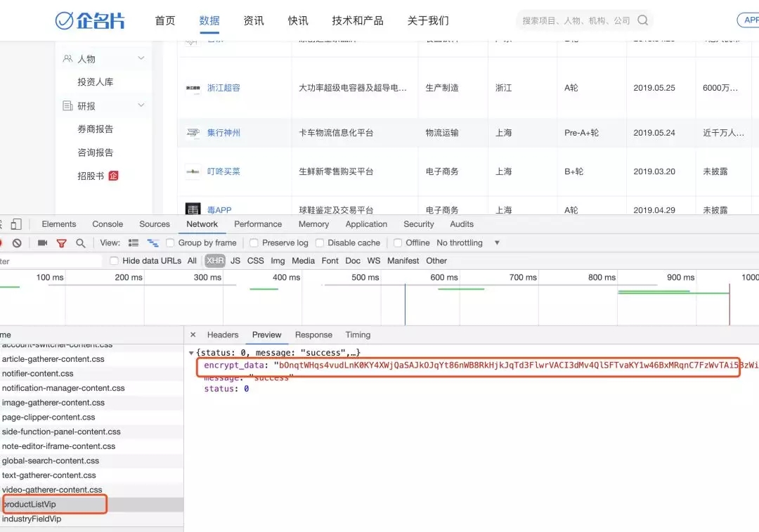Click the magnifier icon in the site search box
The height and width of the screenshot is (532, 759).
tap(643, 20)
